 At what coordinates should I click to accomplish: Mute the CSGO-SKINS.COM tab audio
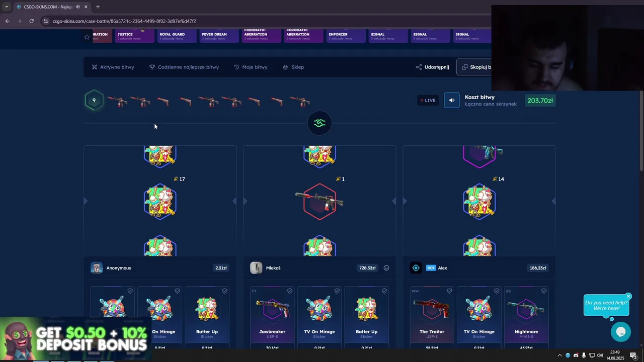pyautogui.click(x=77, y=7)
